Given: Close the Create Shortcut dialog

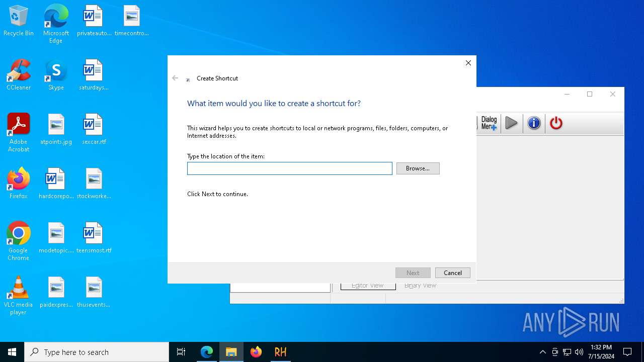Looking at the screenshot, I should tap(468, 63).
